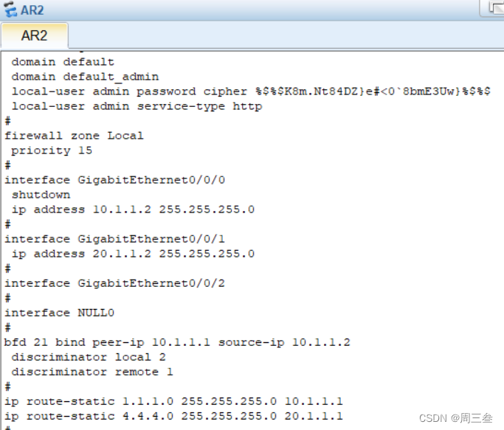Click the AR2 router icon in title bar
The width and height of the screenshot is (504, 430).
pos(10,9)
